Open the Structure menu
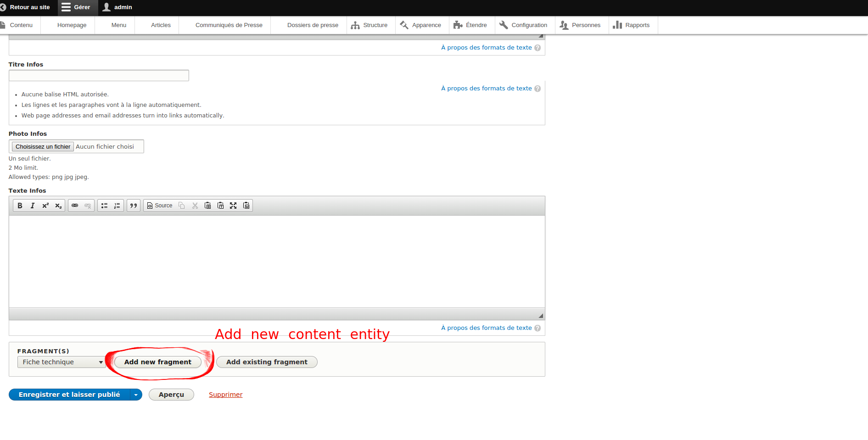Screen dimensions: 868x440 pos(370,25)
